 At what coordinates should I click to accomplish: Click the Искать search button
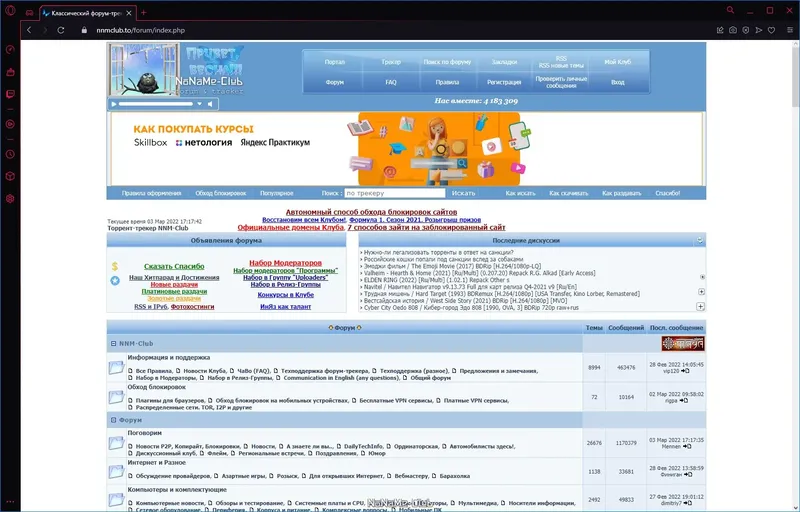(x=463, y=193)
